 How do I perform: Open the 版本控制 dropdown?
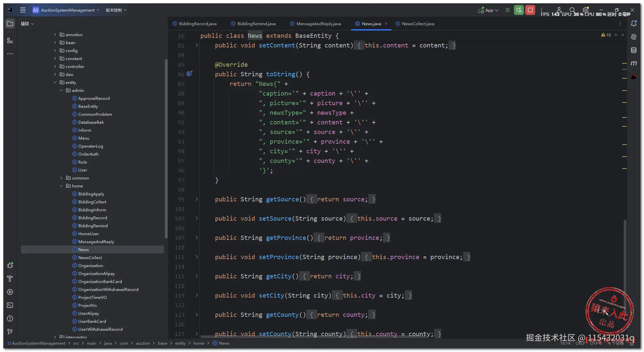[x=116, y=10]
